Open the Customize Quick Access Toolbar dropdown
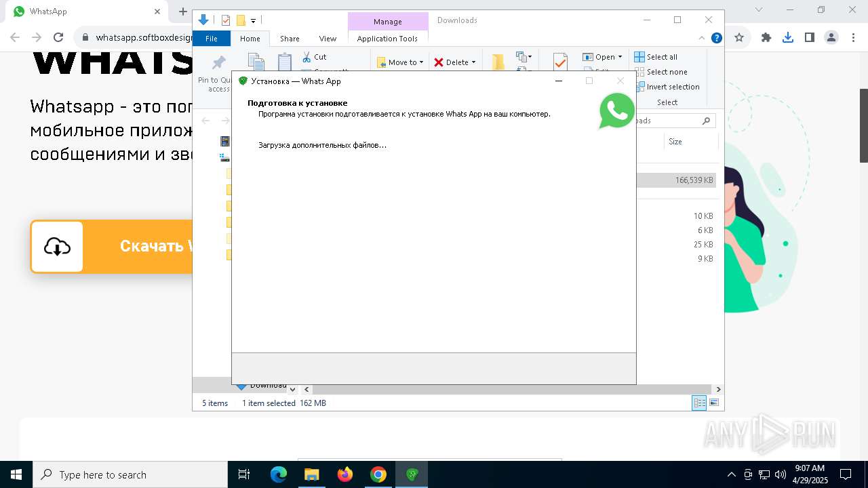 [x=254, y=21]
